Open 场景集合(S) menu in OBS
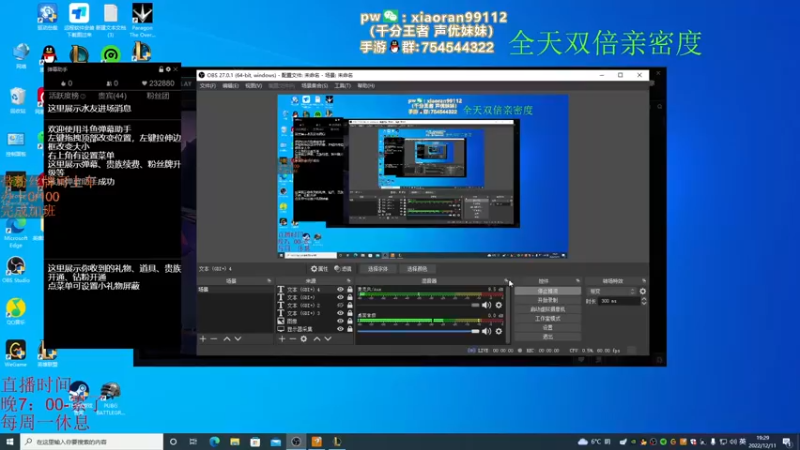Image resolution: width=800 pixels, height=450 pixels. tap(315, 86)
